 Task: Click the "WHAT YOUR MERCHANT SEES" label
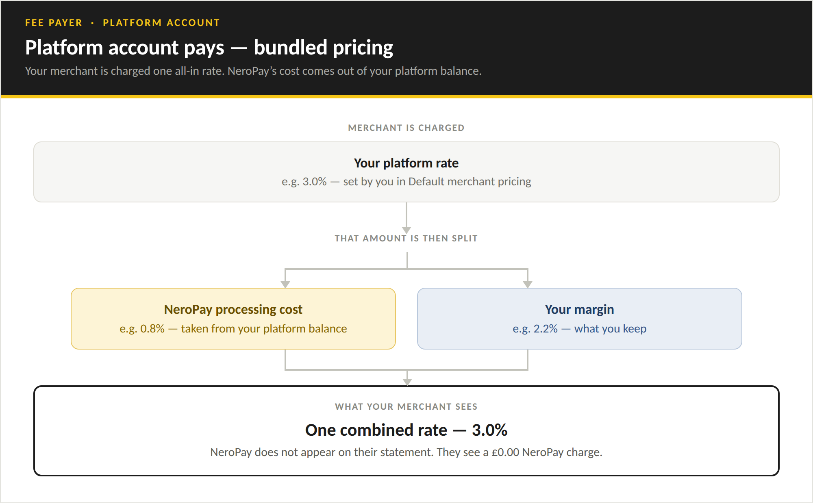[x=406, y=406]
